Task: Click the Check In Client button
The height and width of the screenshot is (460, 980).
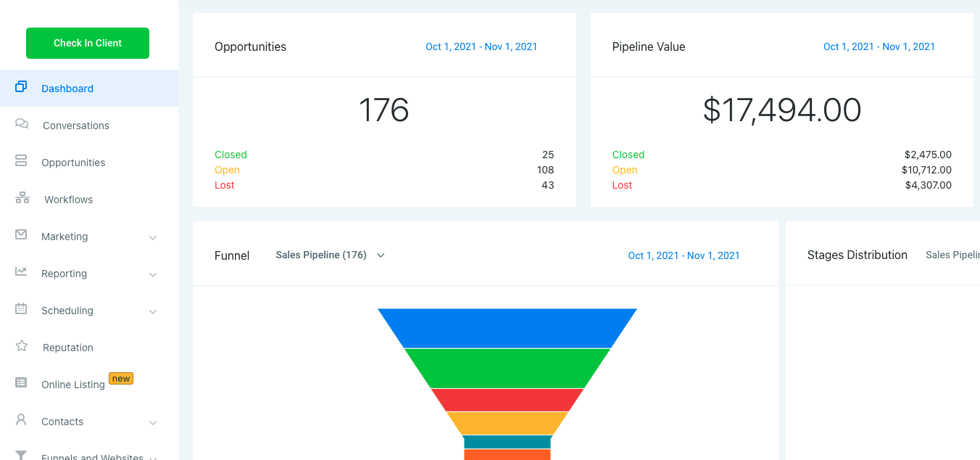Action: tap(88, 43)
